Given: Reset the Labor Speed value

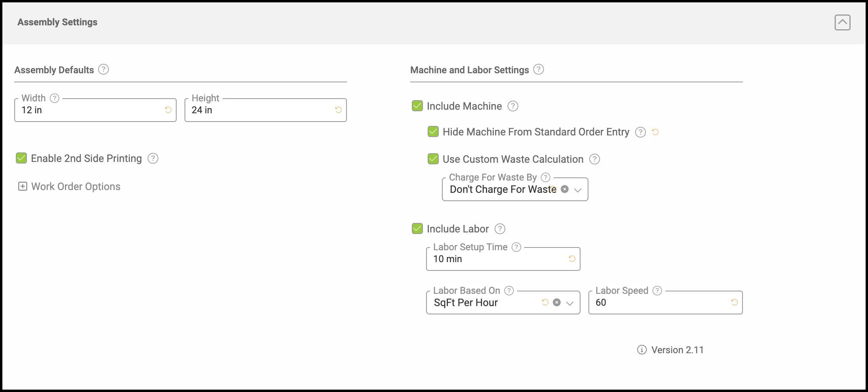Looking at the screenshot, I should [x=735, y=302].
